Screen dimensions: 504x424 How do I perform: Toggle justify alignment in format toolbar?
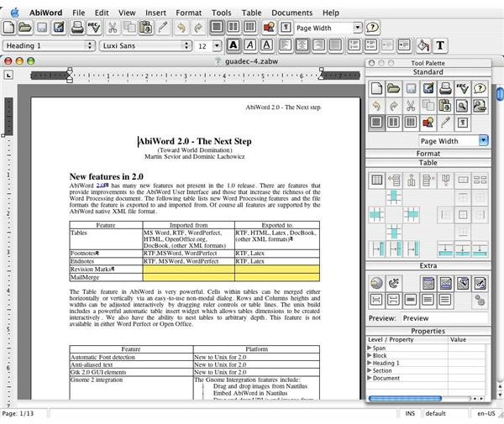click(x=335, y=45)
